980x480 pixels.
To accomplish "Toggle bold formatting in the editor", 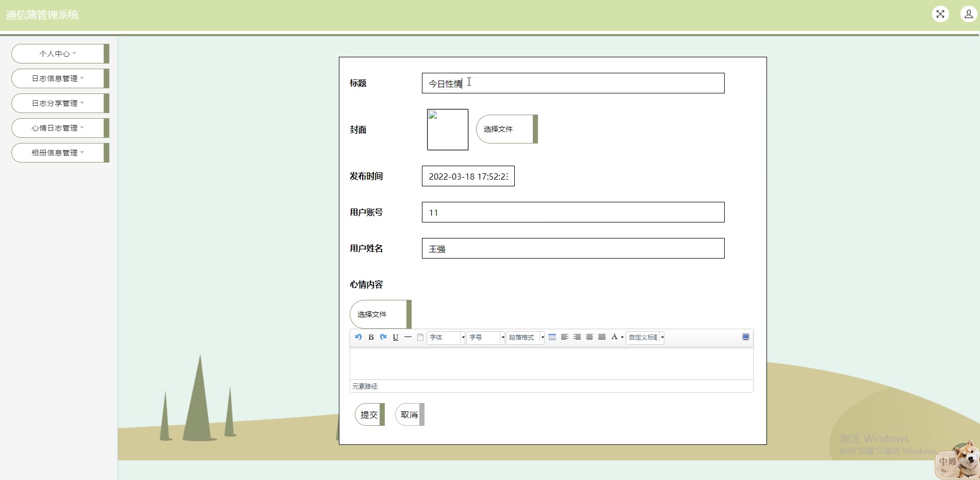I will [x=371, y=337].
